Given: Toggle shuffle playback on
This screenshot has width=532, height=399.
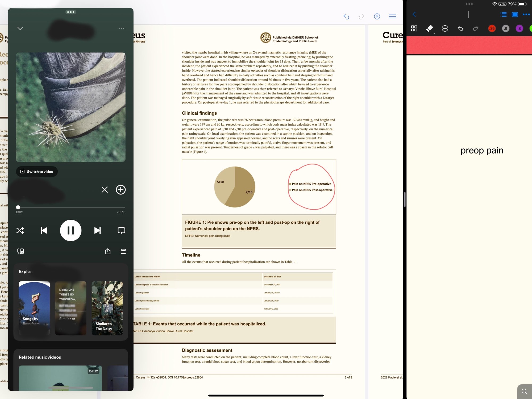Looking at the screenshot, I should point(20,230).
